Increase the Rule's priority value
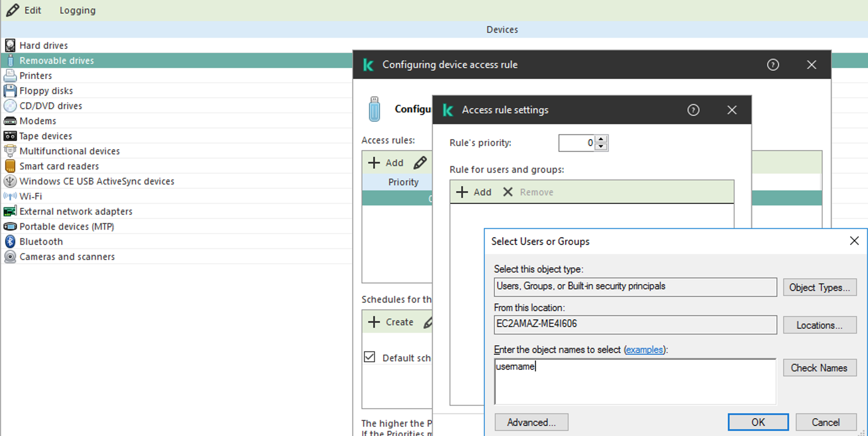This screenshot has width=868, height=436. (x=601, y=139)
